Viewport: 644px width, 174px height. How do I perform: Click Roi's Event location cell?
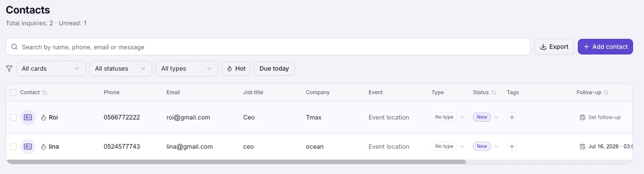[x=389, y=117]
